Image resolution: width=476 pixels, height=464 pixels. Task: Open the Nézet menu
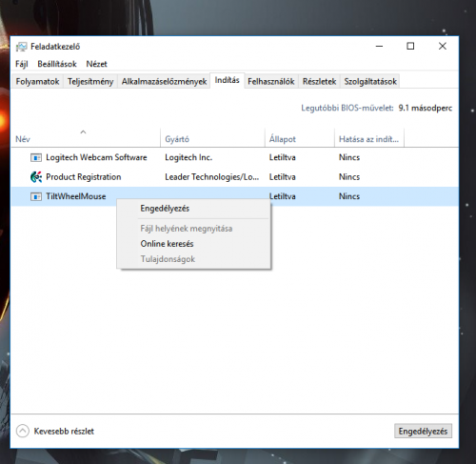click(x=97, y=64)
